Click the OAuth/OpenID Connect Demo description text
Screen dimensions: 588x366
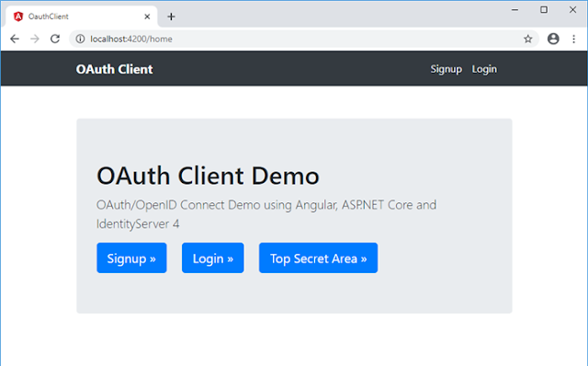266,214
